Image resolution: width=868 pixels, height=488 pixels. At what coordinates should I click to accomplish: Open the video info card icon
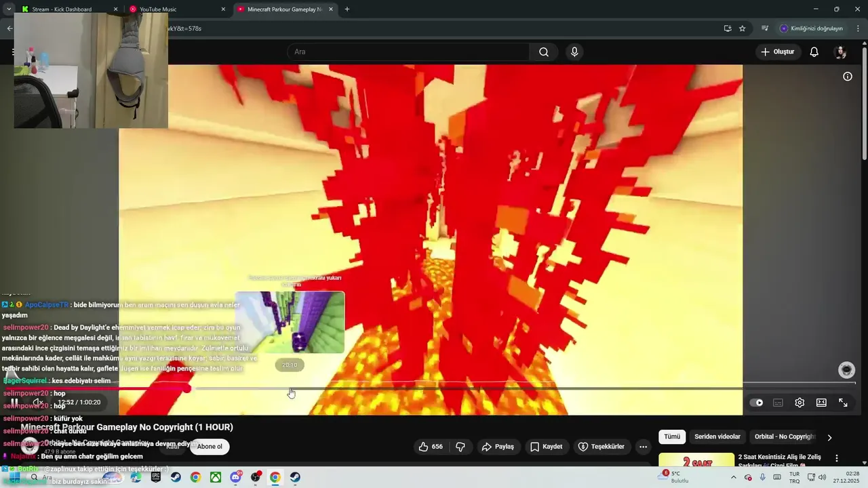click(x=847, y=77)
